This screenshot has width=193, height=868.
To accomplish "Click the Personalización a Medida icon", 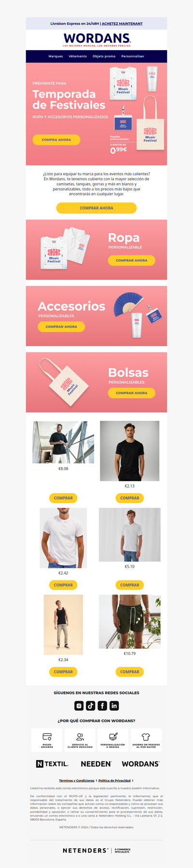I will 113,737.
